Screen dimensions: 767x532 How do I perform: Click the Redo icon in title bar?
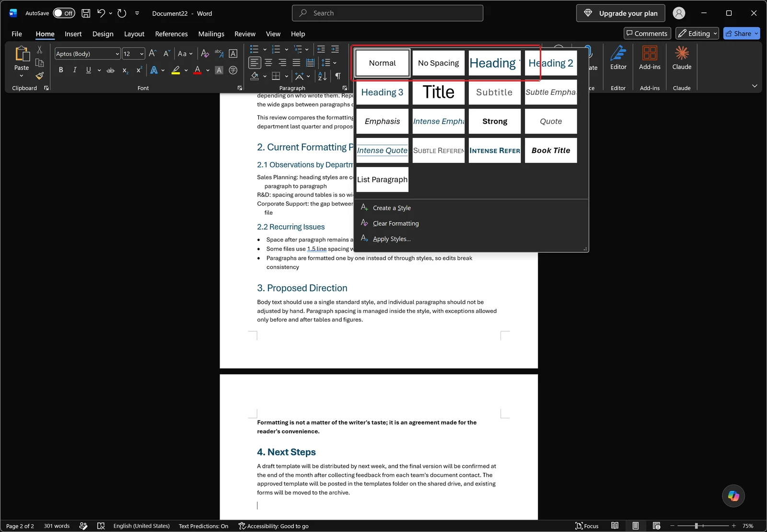(122, 13)
